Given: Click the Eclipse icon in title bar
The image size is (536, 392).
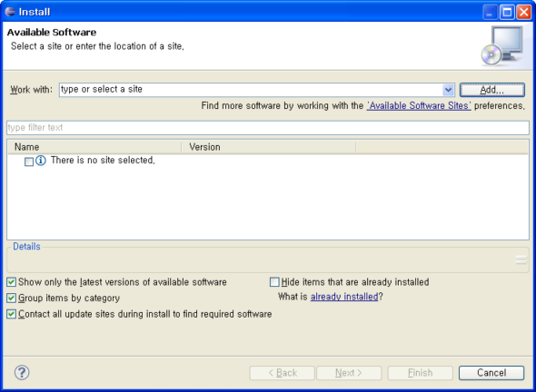Looking at the screenshot, I should (x=10, y=12).
